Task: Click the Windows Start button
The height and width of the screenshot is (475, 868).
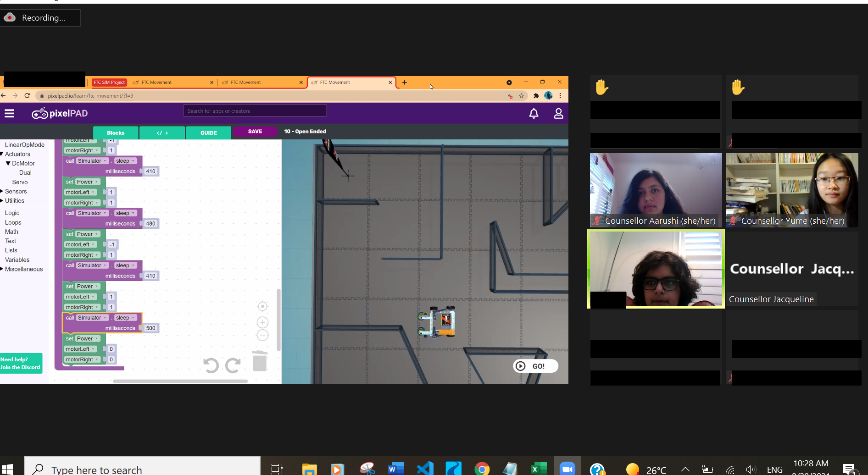Action: (7, 469)
